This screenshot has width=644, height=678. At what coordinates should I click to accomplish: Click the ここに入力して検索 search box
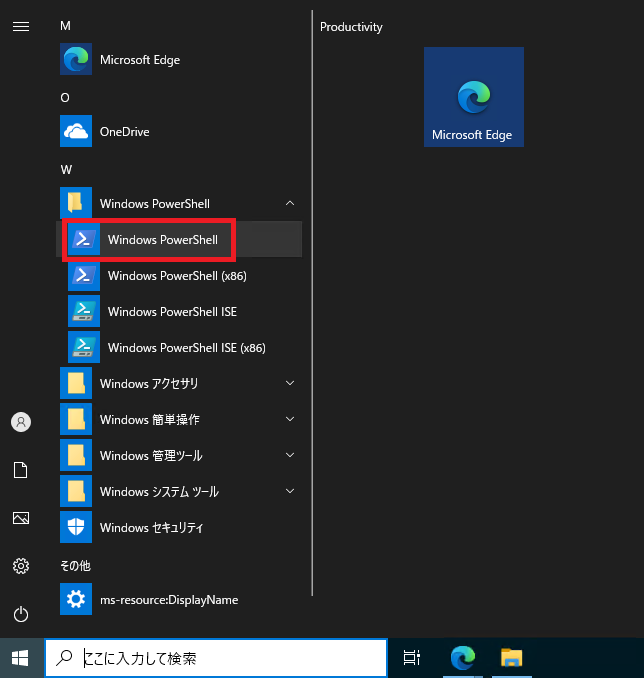pyautogui.click(x=216, y=658)
